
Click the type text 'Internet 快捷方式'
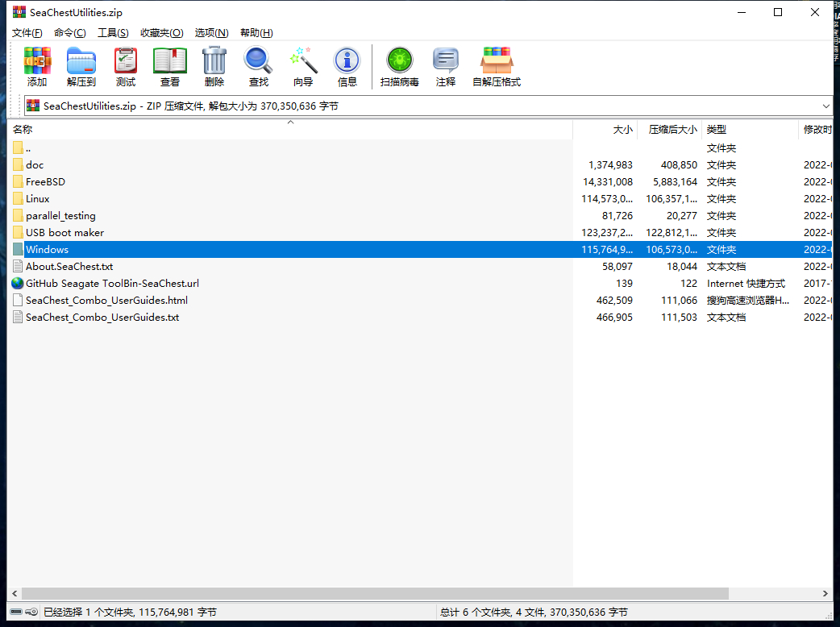click(746, 283)
